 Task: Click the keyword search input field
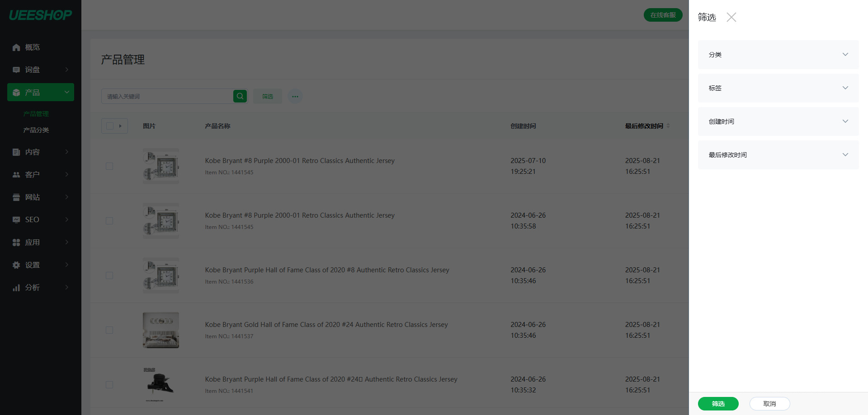167,96
